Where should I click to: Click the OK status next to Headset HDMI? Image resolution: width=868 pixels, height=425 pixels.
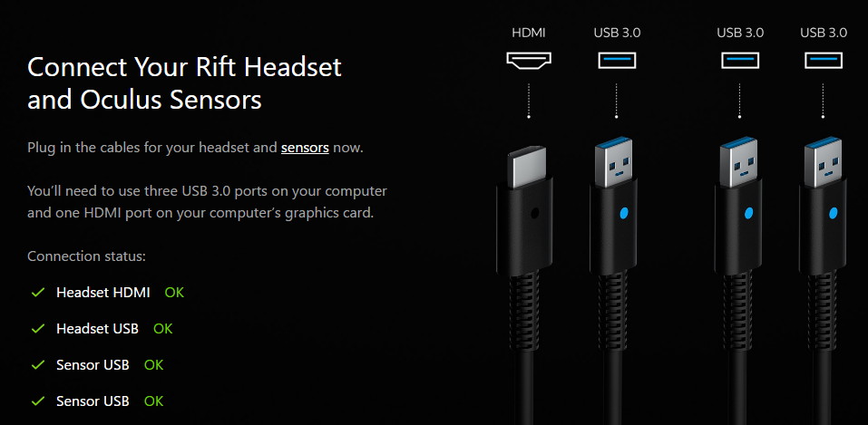(x=174, y=293)
